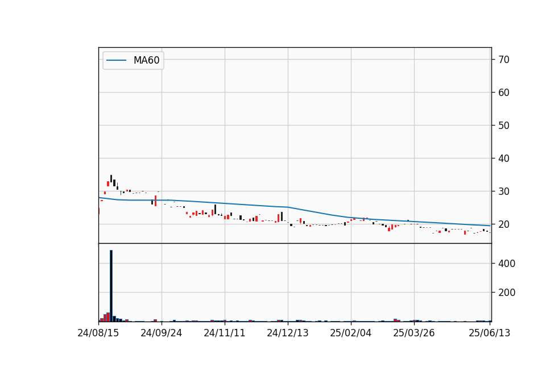Click the 24/11/11 date label

click(x=225, y=333)
